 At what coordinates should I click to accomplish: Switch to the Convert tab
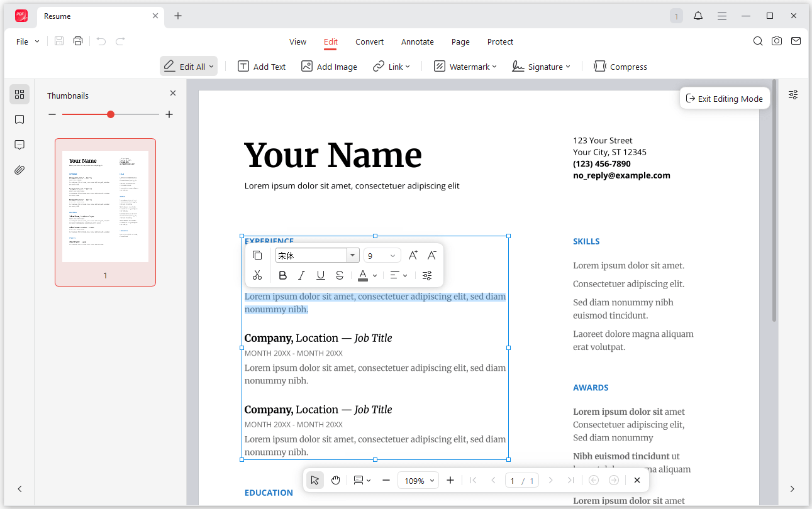[369, 41]
